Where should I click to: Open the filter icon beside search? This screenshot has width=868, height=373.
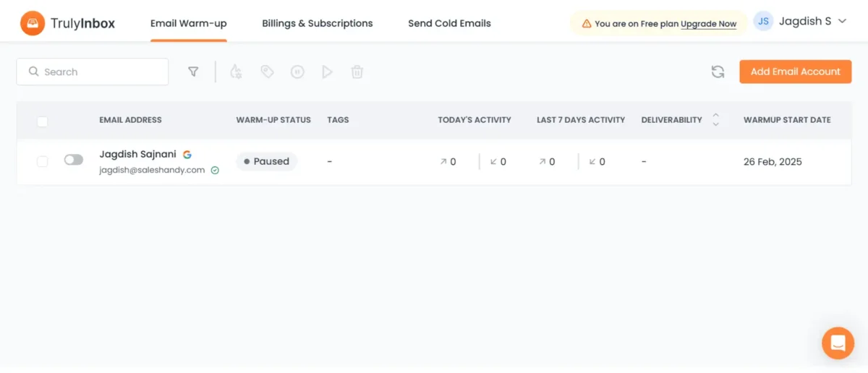[193, 72]
